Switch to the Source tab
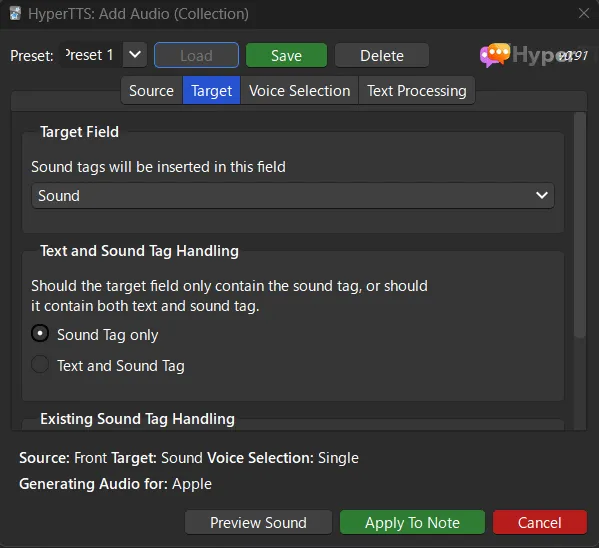 152,91
